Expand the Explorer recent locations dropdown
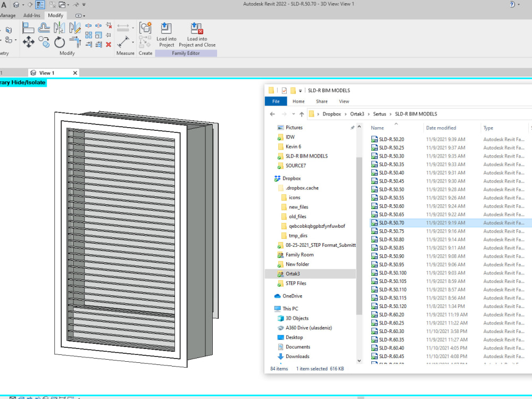Screen dimensions: 532x399 [x=293, y=114]
